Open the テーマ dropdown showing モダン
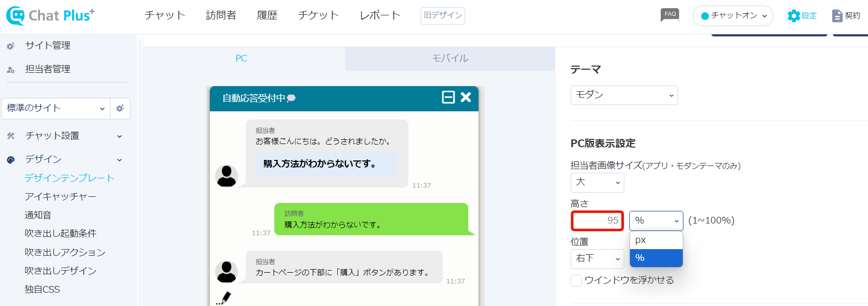The image size is (868, 306). pos(624,95)
